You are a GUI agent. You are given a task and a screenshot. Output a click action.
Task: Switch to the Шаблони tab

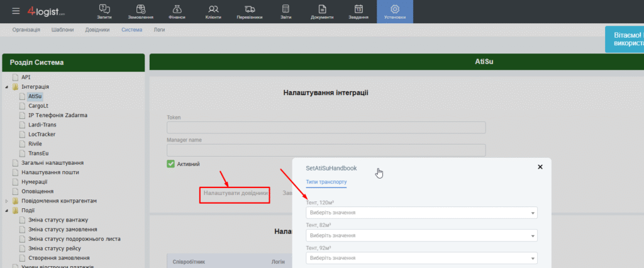click(63, 30)
